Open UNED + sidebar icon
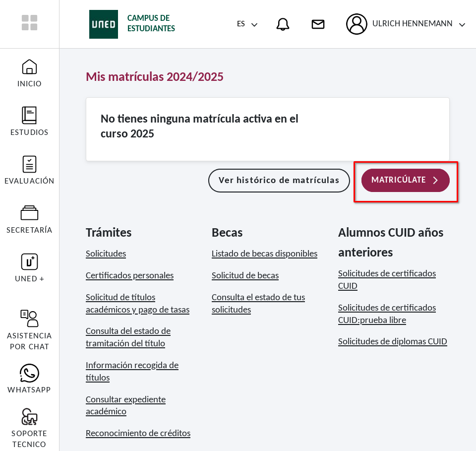Screen dimensions: 476x451 point(29,261)
